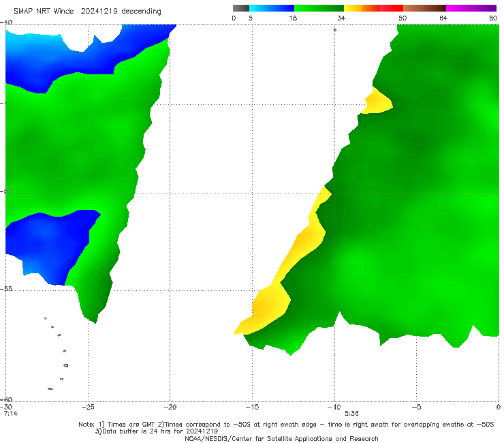
Task: Click the title 'SMAP NRT Winds'
Action: [44, 12]
